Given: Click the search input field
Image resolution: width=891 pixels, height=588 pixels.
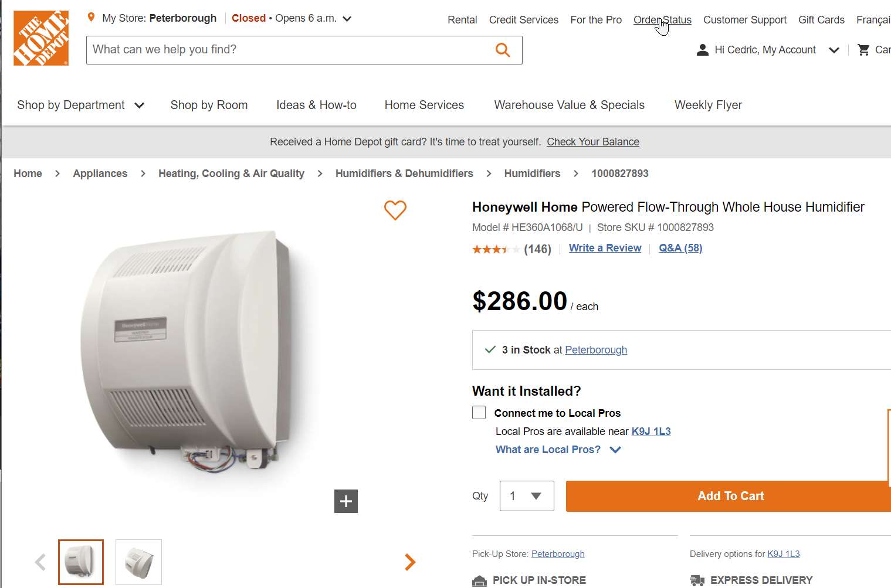Looking at the screenshot, I should (x=287, y=50).
